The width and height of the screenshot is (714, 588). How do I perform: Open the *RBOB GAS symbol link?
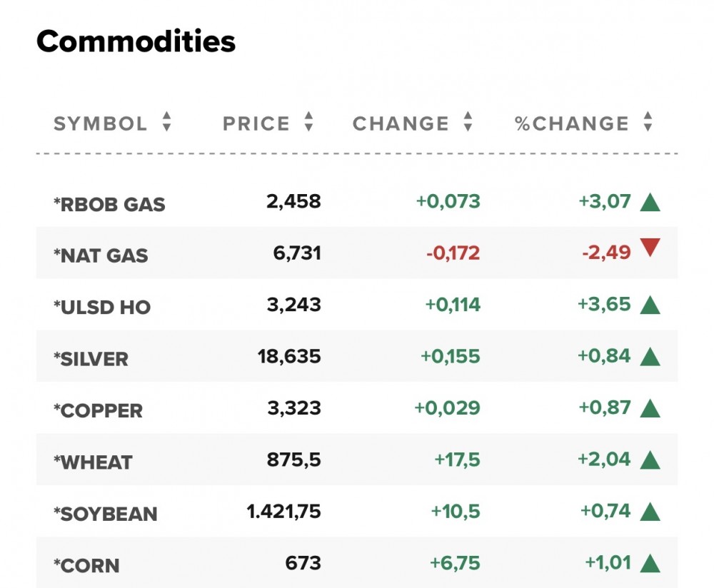(x=109, y=205)
